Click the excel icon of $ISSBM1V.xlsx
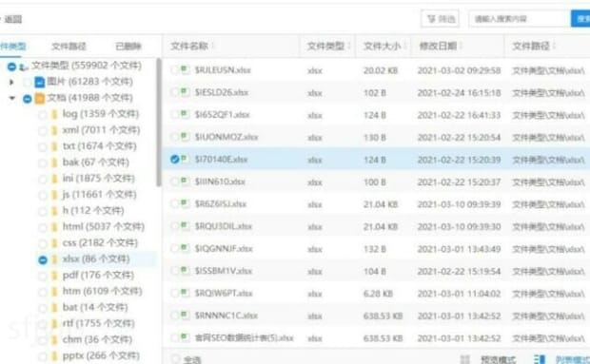590x364 pixels. click(x=185, y=270)
